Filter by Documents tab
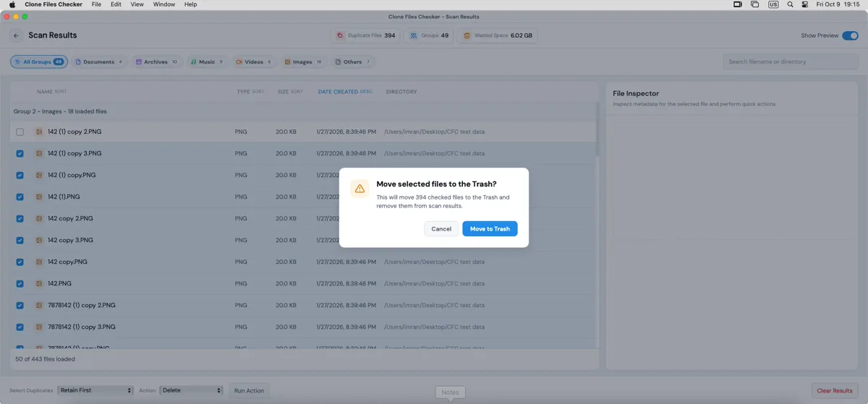Screen dimensions: 868x404 [x=100, y=62]
